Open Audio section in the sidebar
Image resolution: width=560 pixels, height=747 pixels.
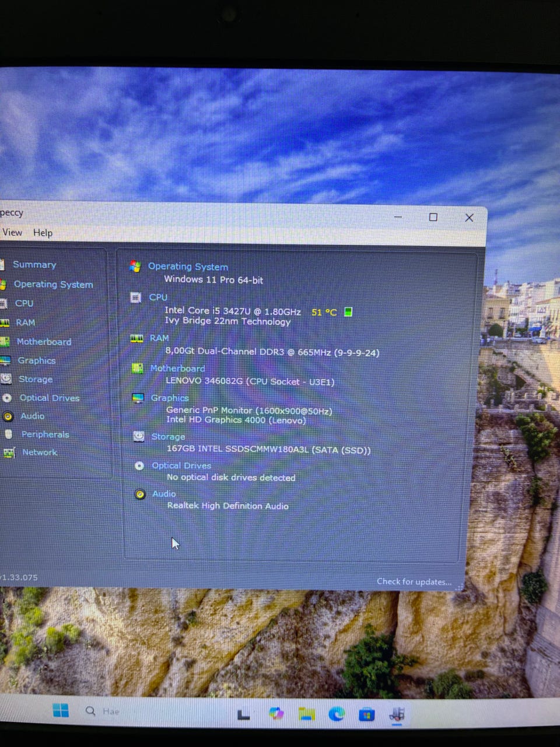click(32, 416)
